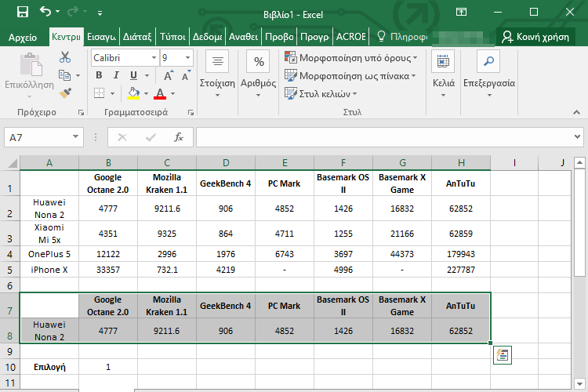Open the copy options dropdown arrow
Viewport: 588px width, 392px height.
[78, 75]
